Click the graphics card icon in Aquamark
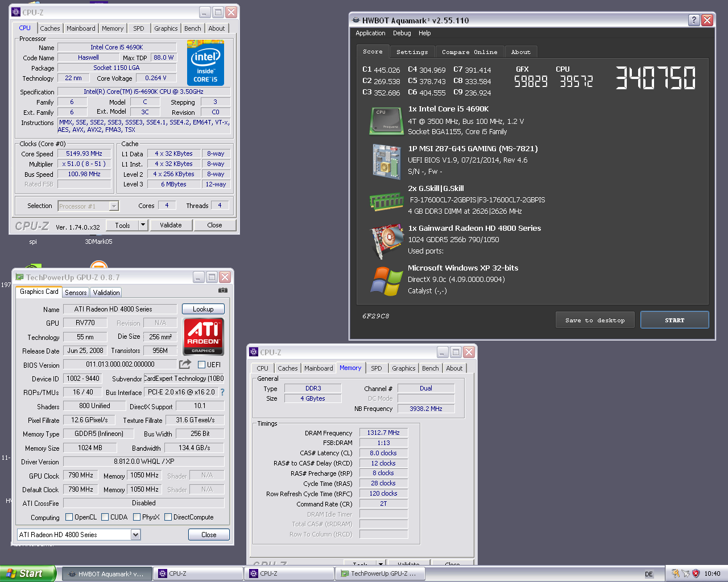This screenshot has height=582, width=728. click(387, 242)
